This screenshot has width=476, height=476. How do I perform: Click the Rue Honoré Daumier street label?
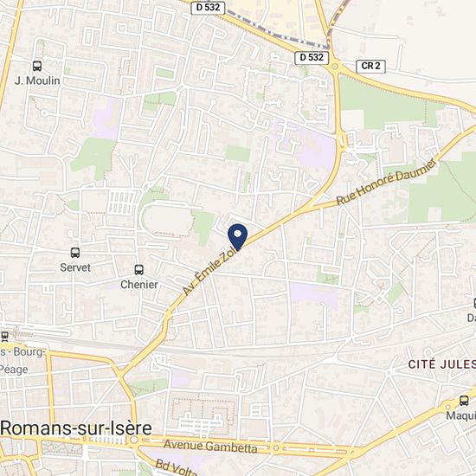(387, 182)
